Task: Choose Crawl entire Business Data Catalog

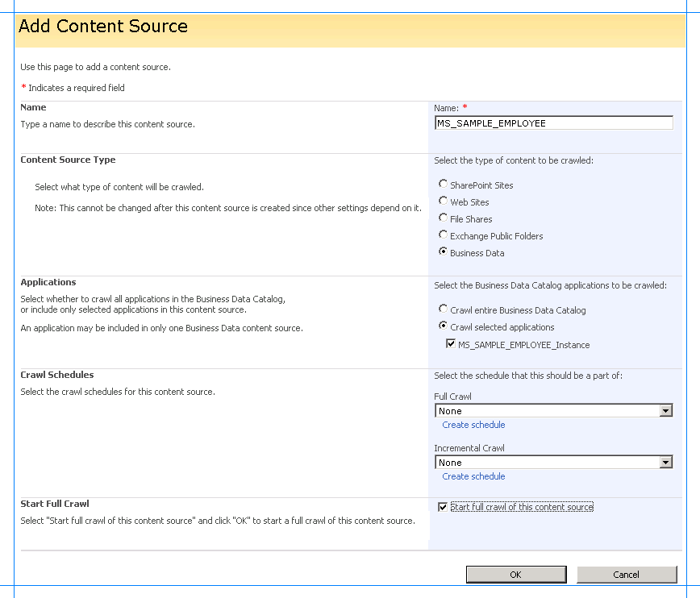Action: 442,310
